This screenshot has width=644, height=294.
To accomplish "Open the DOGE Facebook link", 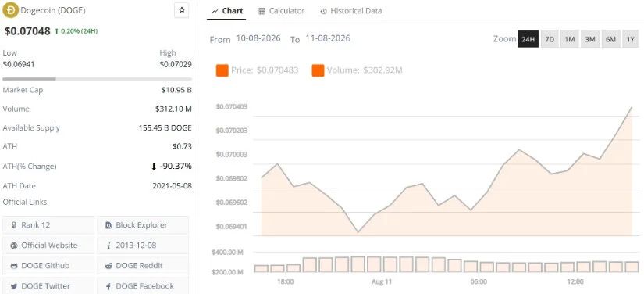I will pos(143,286).
